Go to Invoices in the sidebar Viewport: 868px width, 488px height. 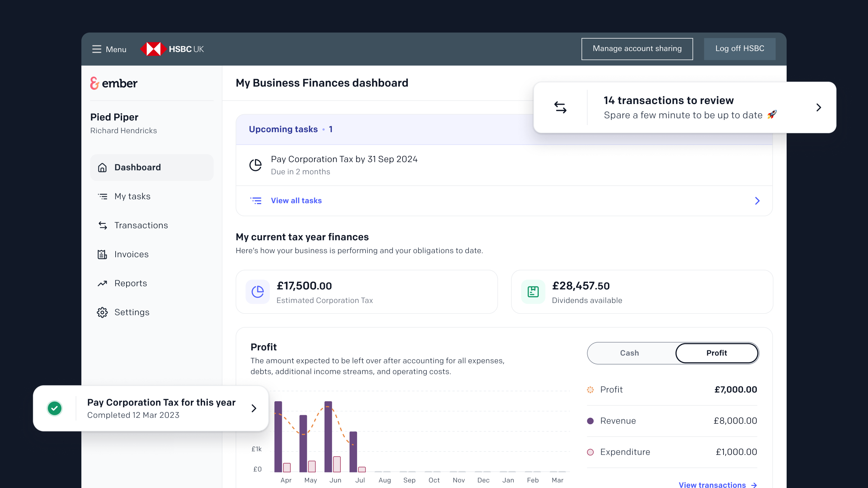pos(132,254)
